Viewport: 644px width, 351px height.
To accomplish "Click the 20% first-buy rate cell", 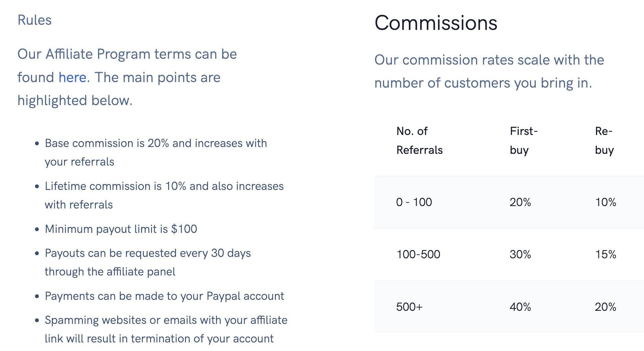I will [520, 202].
